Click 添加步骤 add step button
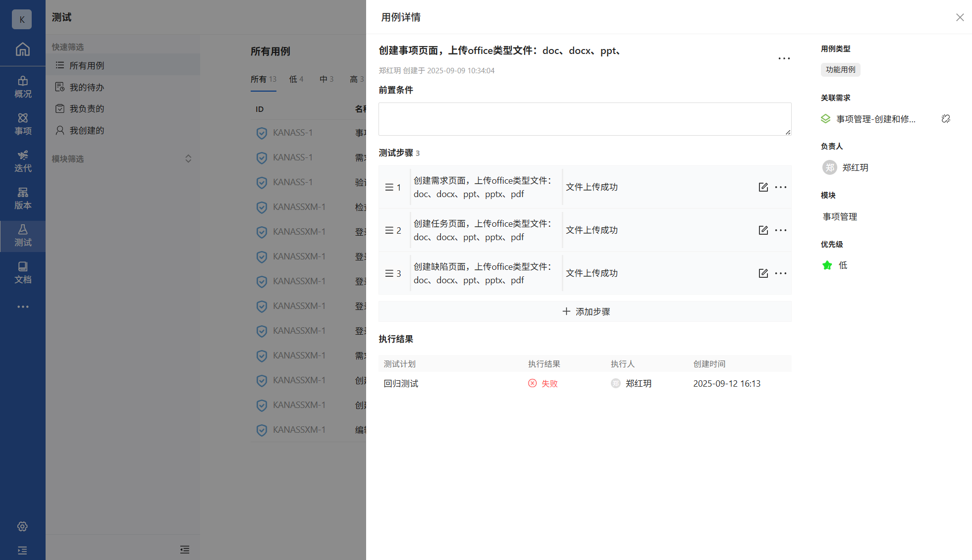The width and height of the screenshot is (972, 560). (585, 311)
